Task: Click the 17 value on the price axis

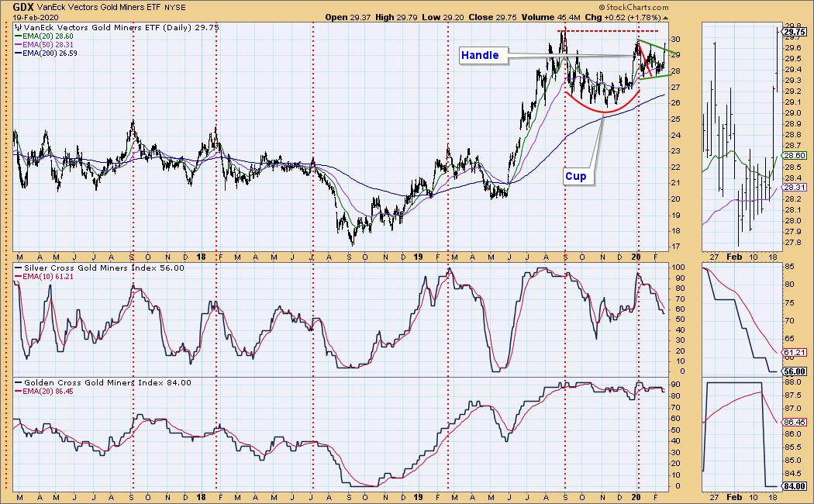Action: coord(676,247)
